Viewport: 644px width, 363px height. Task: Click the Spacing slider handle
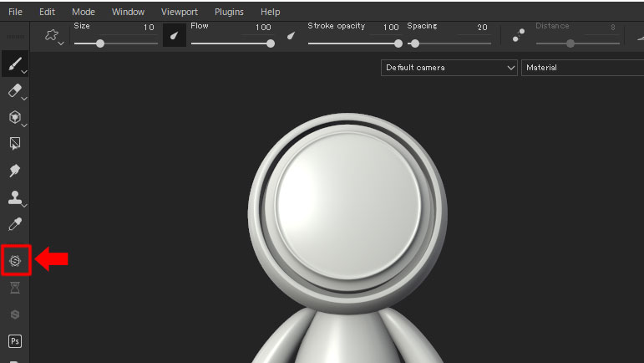(x=415, y=43)
